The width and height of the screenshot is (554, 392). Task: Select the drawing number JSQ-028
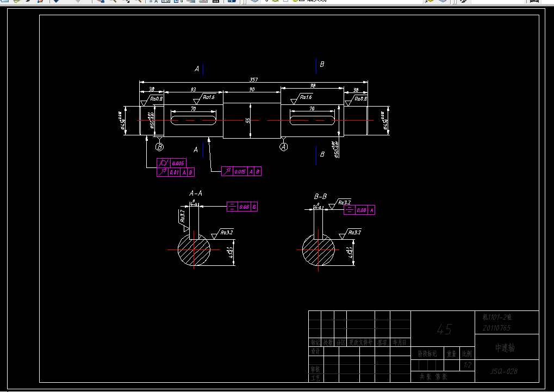point(504,371)
